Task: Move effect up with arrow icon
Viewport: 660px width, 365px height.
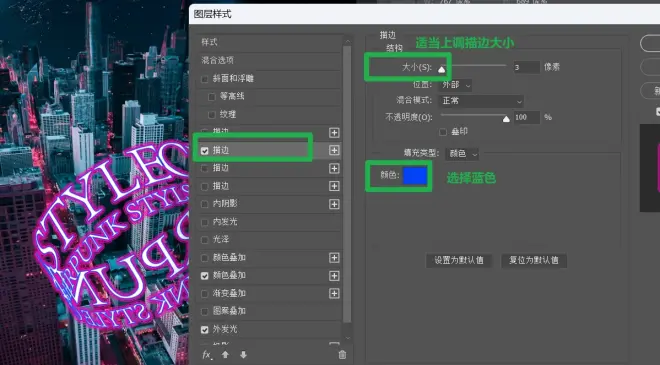Action: click(x=225, y=355)
